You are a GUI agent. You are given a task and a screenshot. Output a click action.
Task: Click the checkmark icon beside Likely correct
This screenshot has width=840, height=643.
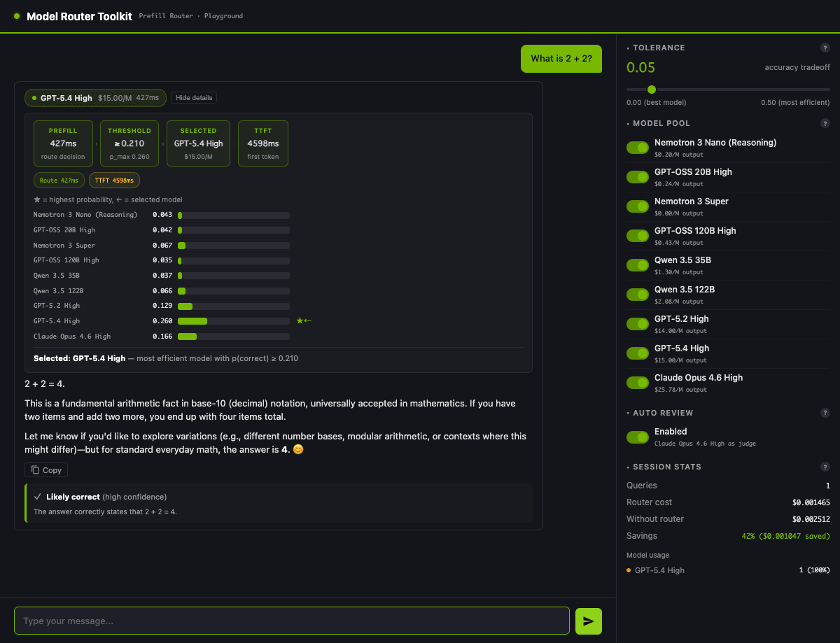pos(38,497)
